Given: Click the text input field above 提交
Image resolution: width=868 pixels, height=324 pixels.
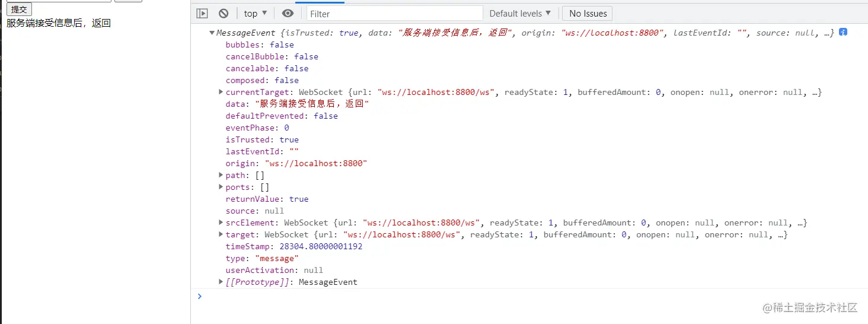Looking at the screenshot, I should [x=59, y=1].
